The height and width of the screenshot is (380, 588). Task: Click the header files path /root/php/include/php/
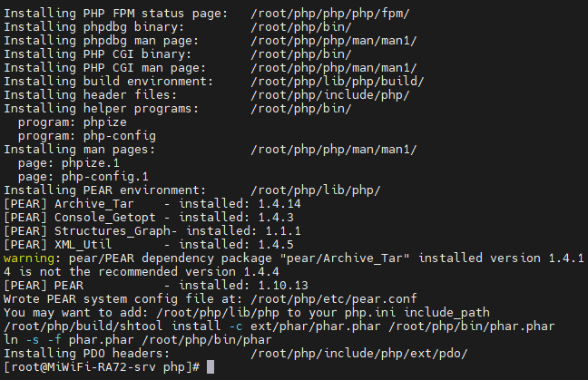click(x=330, y=95)
